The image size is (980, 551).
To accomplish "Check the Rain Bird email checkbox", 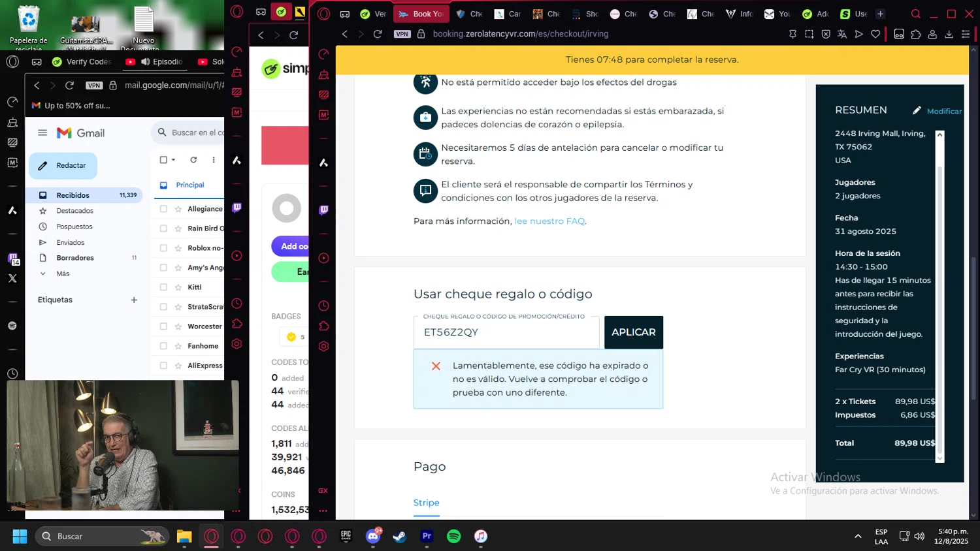I will [x=163, y=228].
